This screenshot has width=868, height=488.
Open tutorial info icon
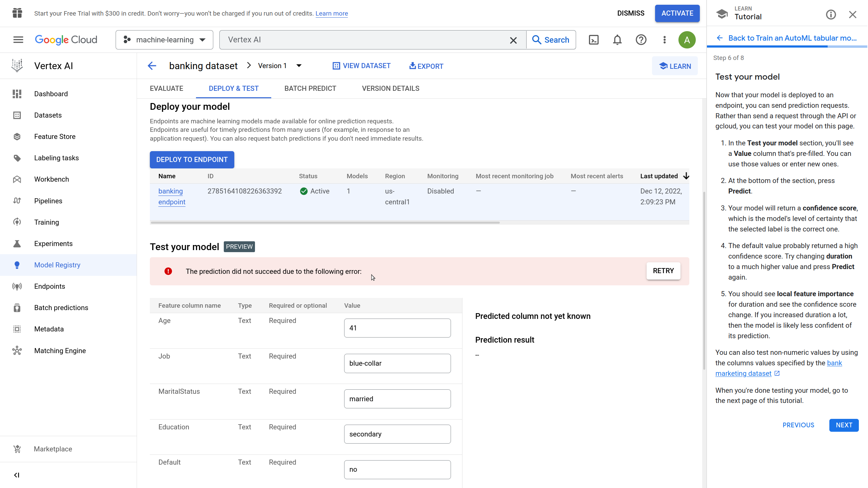click(831, 15)
